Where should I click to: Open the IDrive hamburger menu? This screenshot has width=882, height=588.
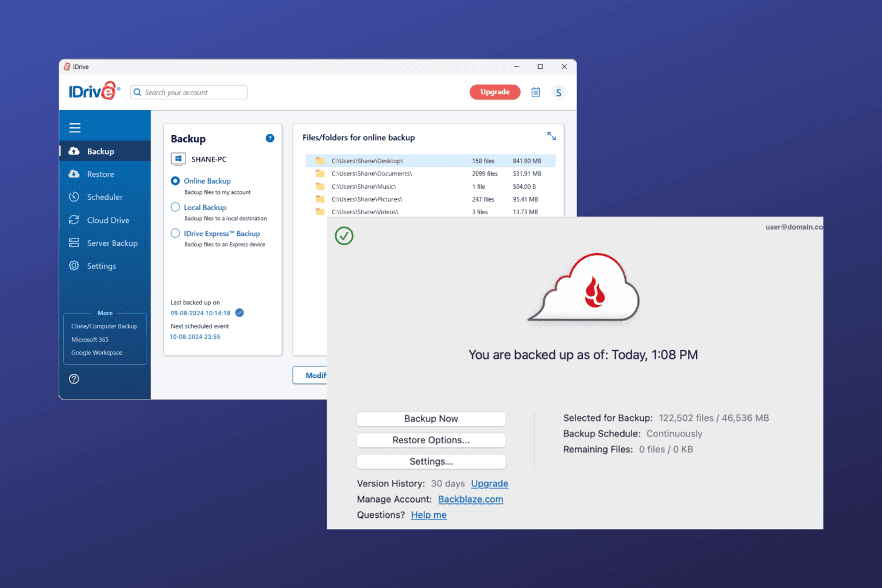click(75, 127)
